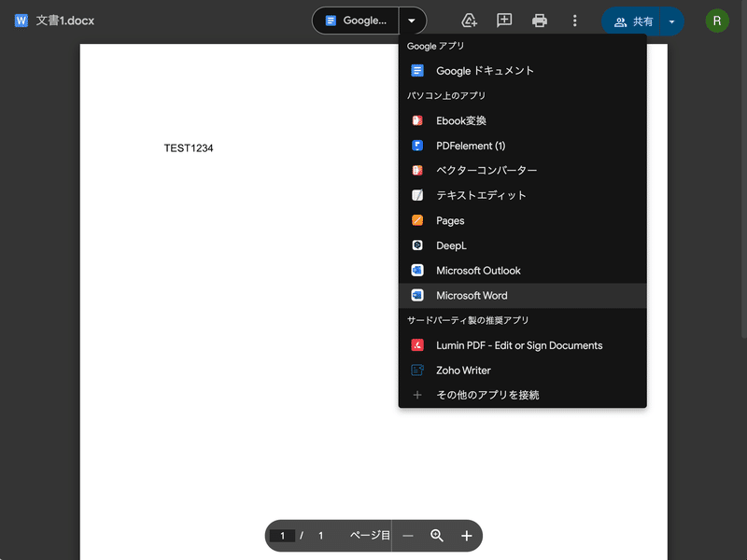
Task: Click the DeepL app icon
Action: [x=417, y=245]
